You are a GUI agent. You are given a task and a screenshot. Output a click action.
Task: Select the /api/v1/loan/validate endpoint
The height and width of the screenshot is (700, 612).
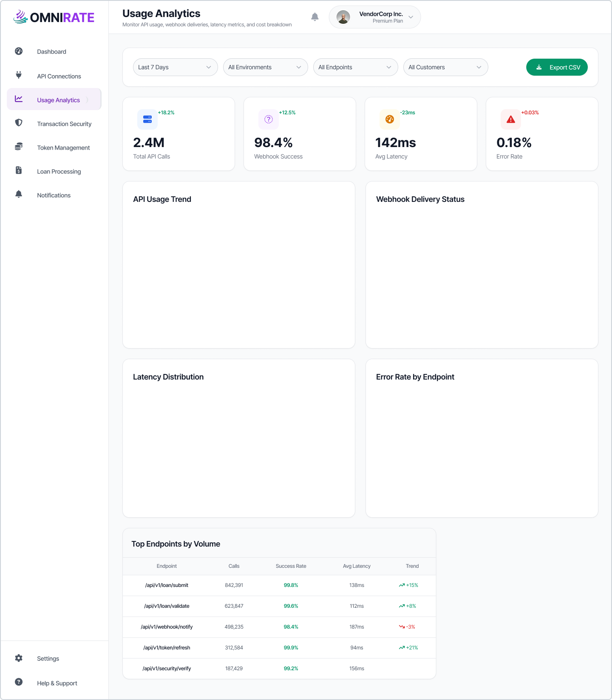[167, 606]
